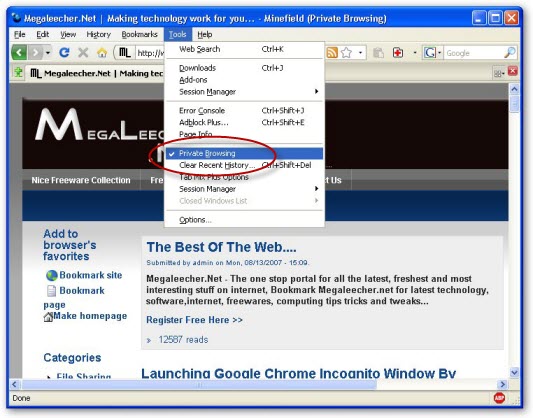Reload the page with the refresh icon
533x418 pixels.
[x=64, y=53]
